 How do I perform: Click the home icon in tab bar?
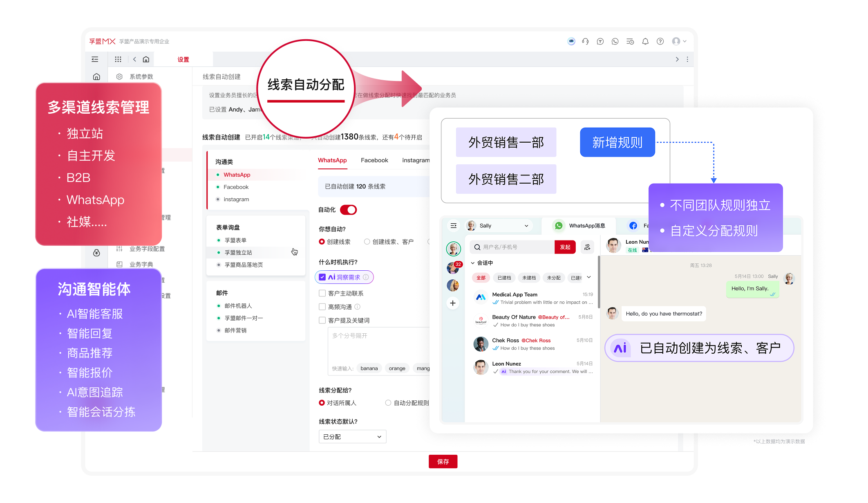pos(146,59)
